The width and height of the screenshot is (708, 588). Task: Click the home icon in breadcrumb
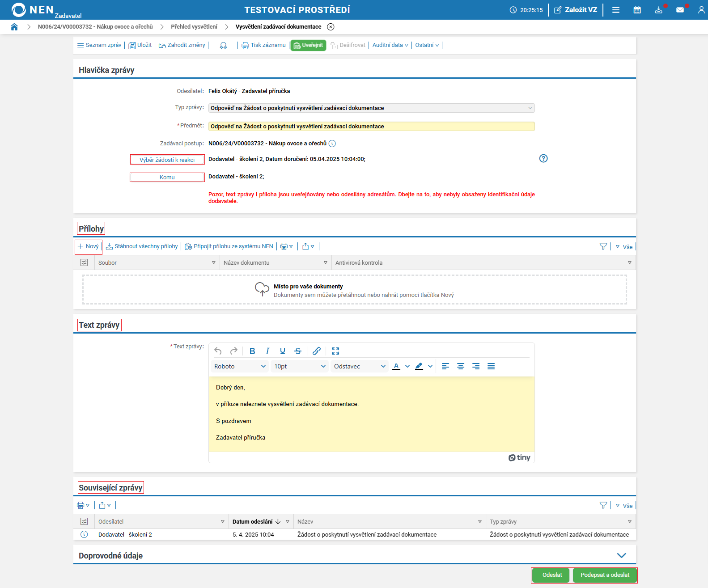pyautogui.click(x=14, y=27)
